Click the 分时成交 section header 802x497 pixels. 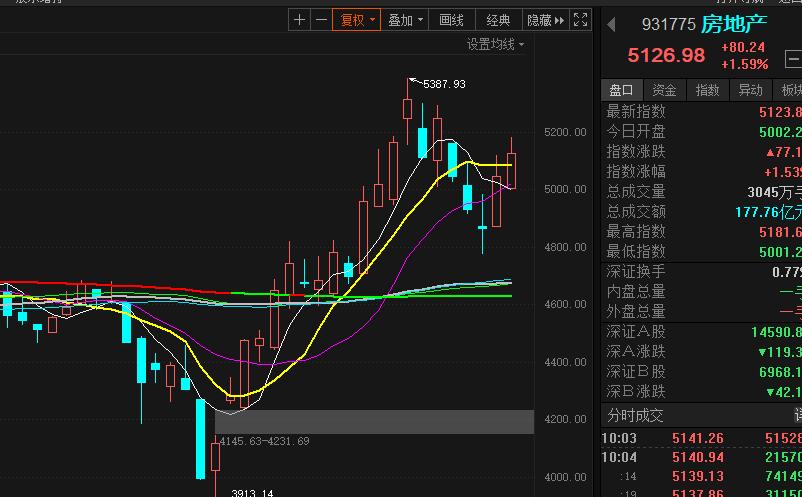coord(635,415)
